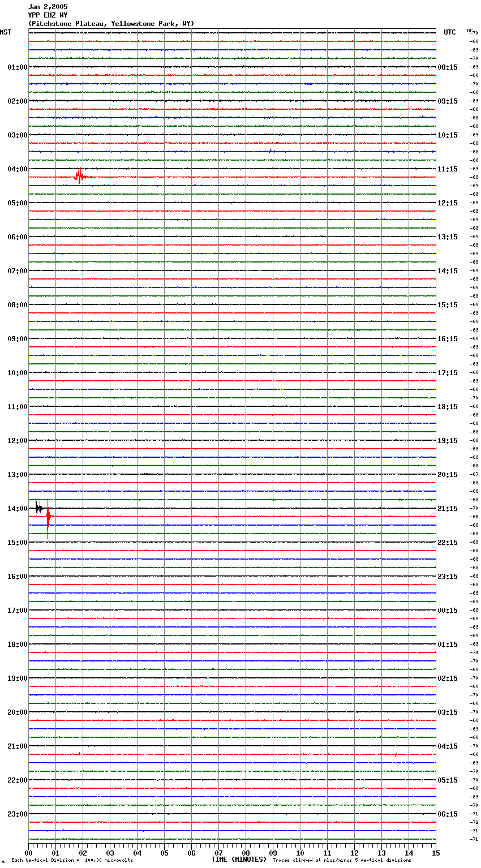
Task: Click the 08:15 UTC time label
Action: [x=448, y=67]
